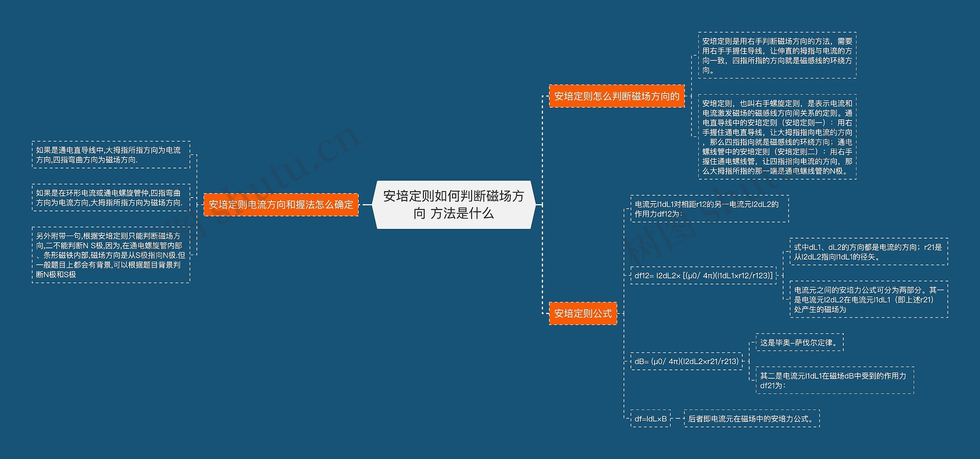The width and height of the screenshot is (980, 459).
Task: Select the orange node 安培定则怎么判断磁场方向的
Action: [617, 96]
